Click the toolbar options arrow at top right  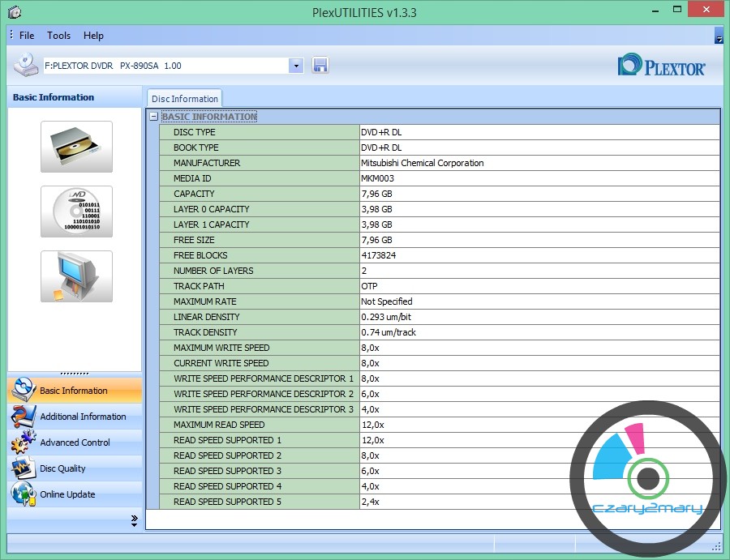point(719,37)
